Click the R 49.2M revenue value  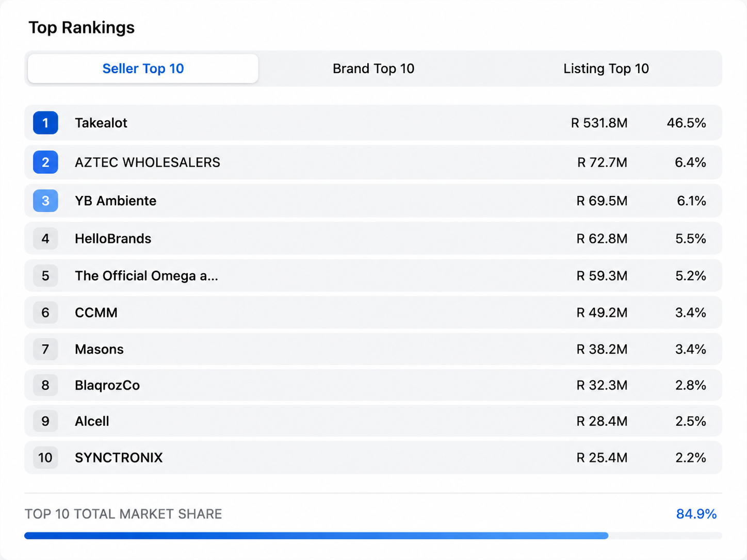[602, 312]
